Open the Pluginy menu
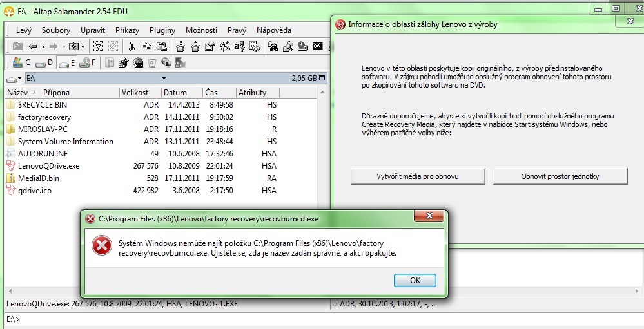The height and width of the screenshot is (329, 644). coord(162,30)
